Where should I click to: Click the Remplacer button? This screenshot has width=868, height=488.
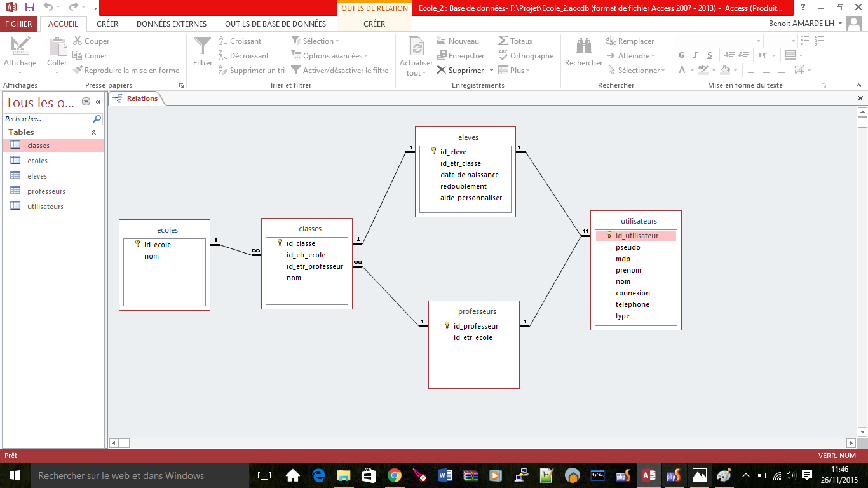(x=630, y=41)
